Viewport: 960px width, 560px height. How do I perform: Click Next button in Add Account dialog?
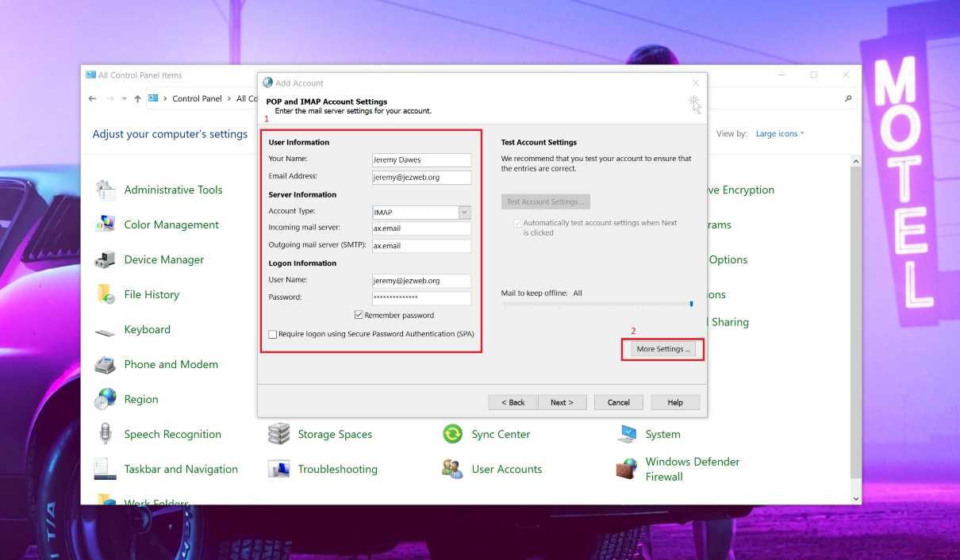(x=562, y=402)
